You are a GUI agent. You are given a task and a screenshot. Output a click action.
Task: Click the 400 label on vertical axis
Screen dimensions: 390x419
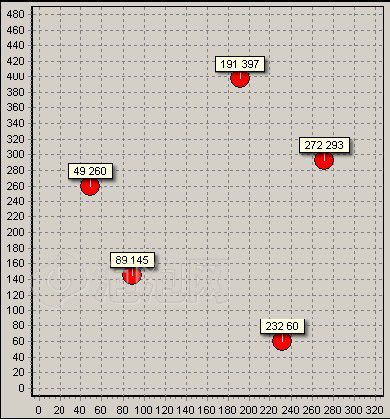click(16, 77)
